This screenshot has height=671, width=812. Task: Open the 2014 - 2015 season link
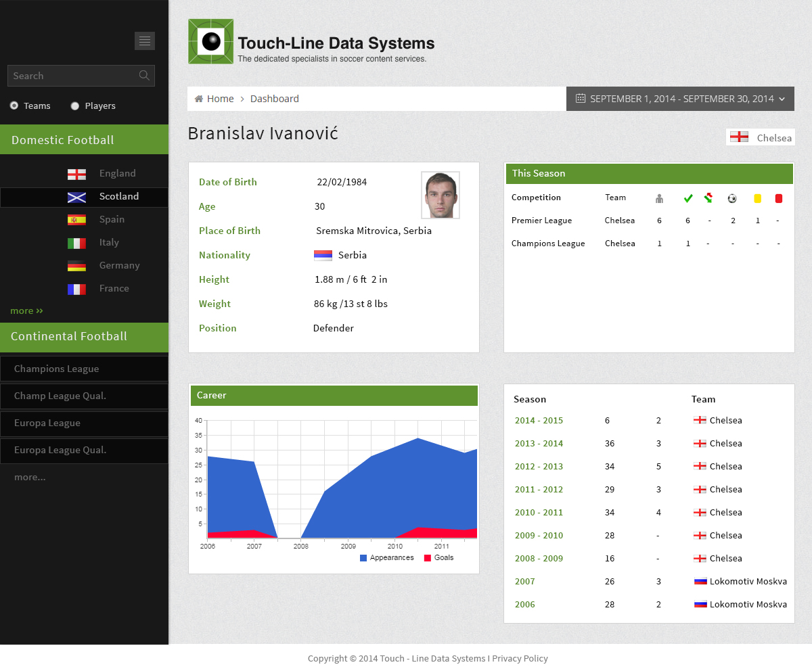pos(539,420)
